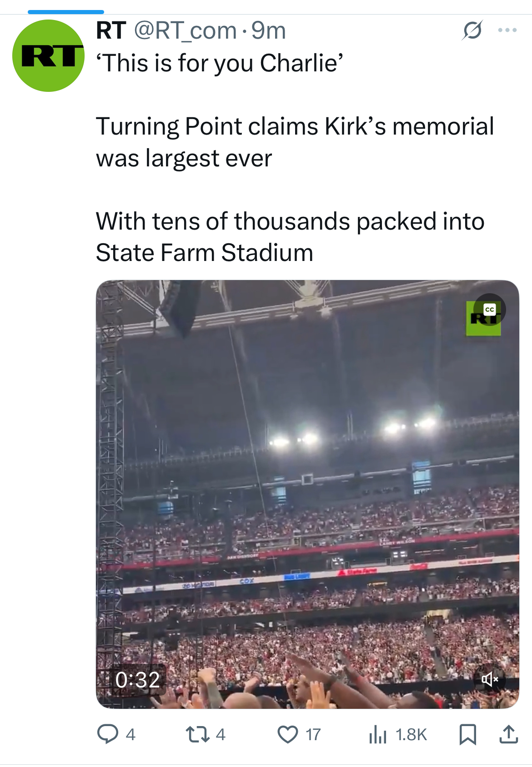Open the @RT_com handle link
Viewport: 532px width, 767px height.
(185, 31)
